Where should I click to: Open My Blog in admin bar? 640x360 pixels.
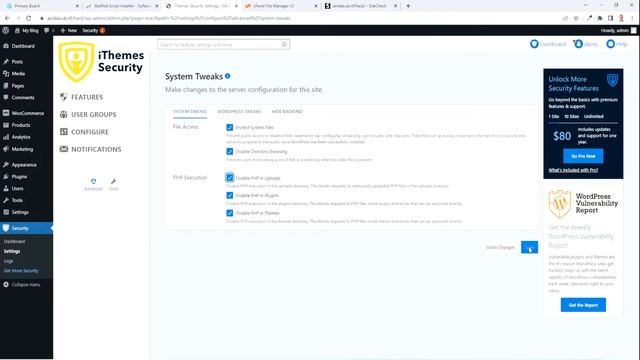(27, 30)
